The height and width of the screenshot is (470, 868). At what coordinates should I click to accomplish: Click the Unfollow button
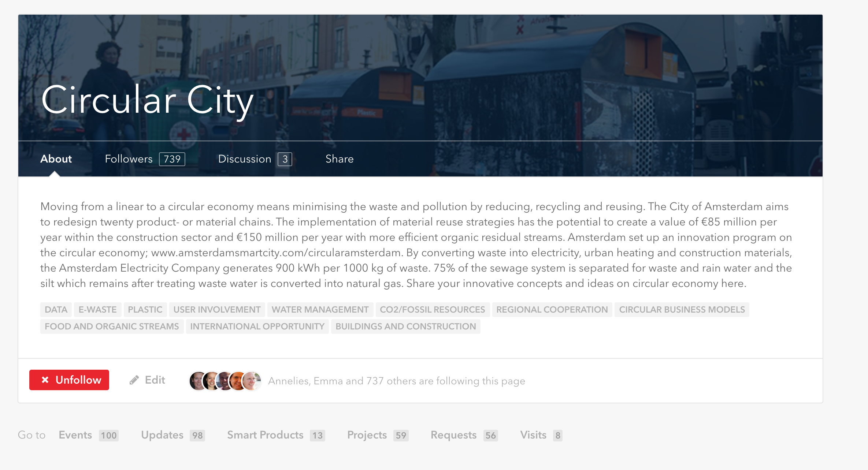click(x=69, y=380)
